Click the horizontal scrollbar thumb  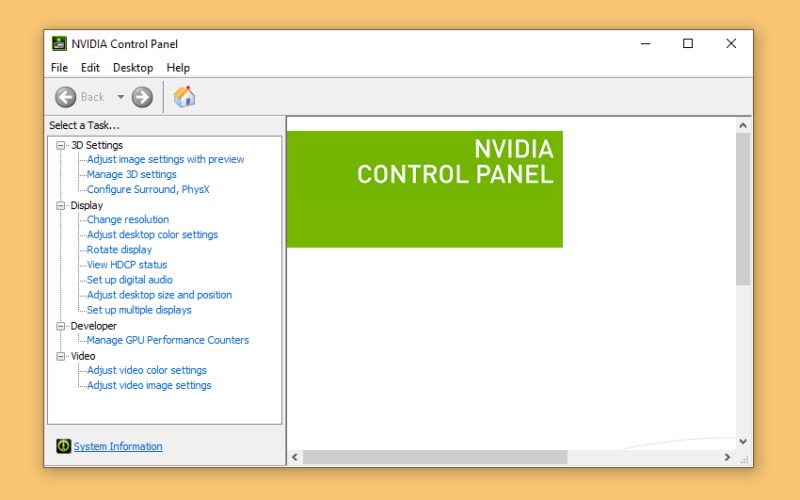tap(435, 458)
